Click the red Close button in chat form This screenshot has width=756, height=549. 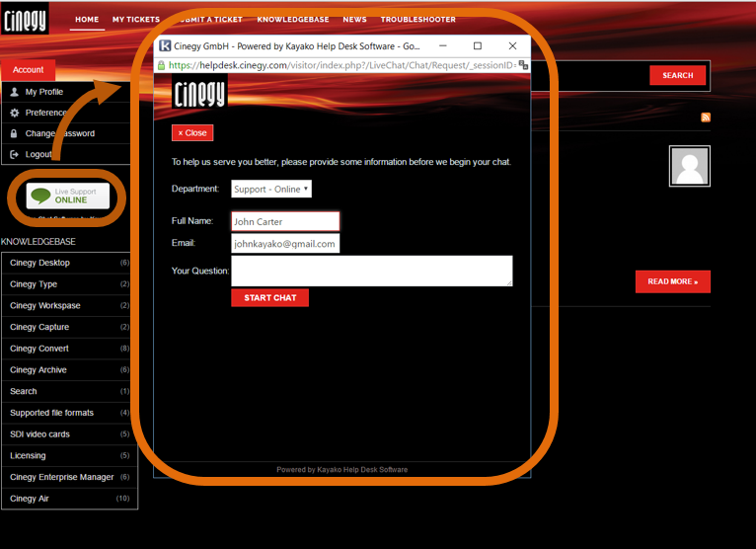click(192, 132)
